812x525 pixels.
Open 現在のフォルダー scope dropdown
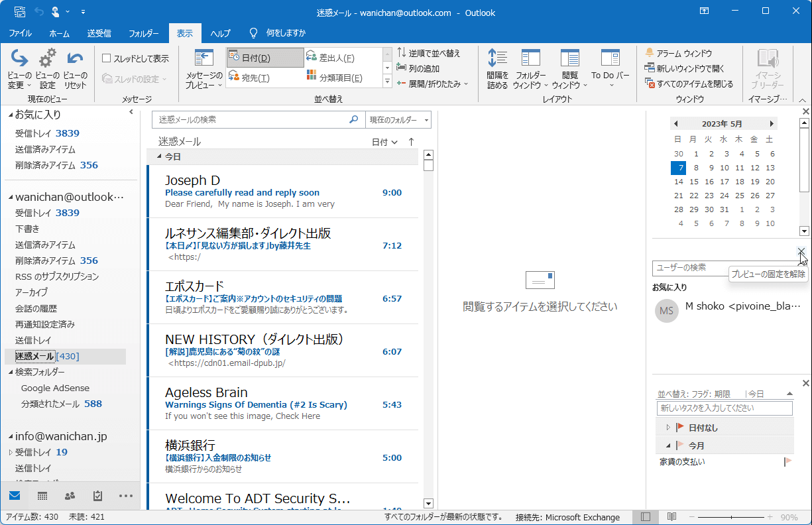(x=398, y=120)
